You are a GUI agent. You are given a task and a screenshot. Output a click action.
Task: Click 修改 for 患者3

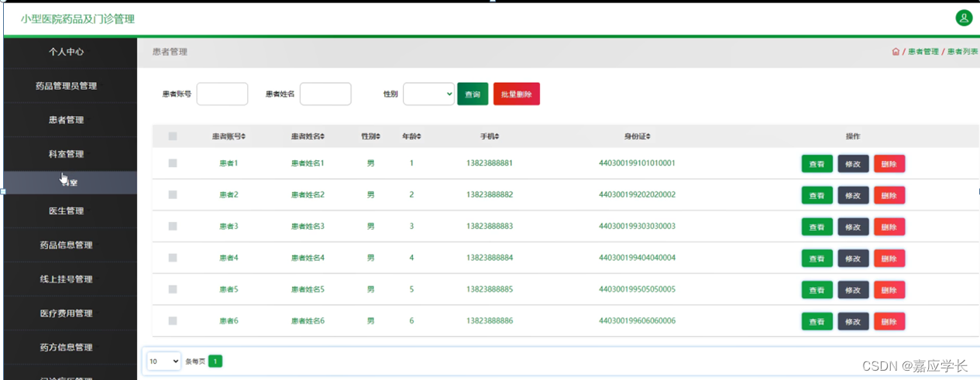click(853, 227)
